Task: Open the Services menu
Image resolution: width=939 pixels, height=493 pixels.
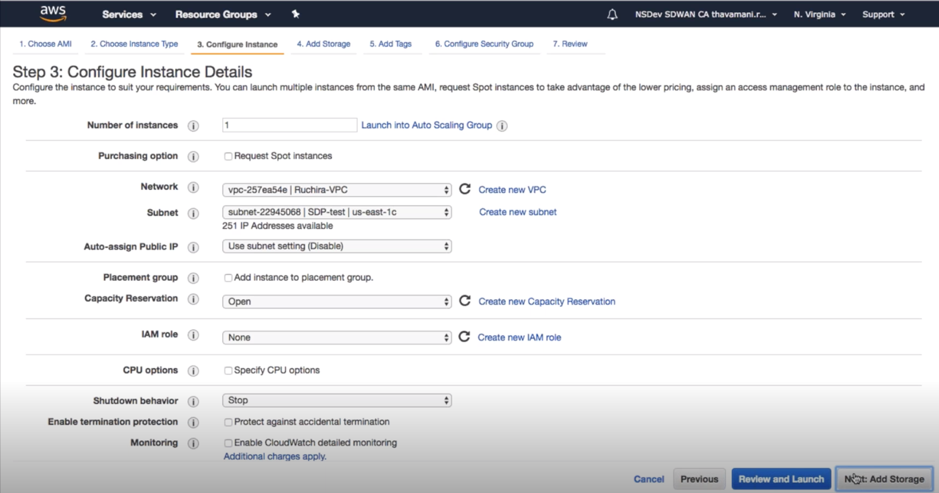Action: (x=129, y=14)
